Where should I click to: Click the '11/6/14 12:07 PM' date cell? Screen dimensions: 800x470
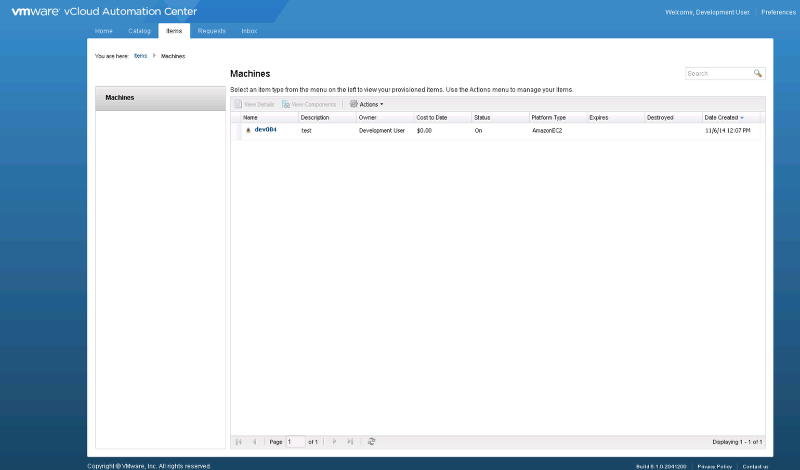tap(728, 131)
